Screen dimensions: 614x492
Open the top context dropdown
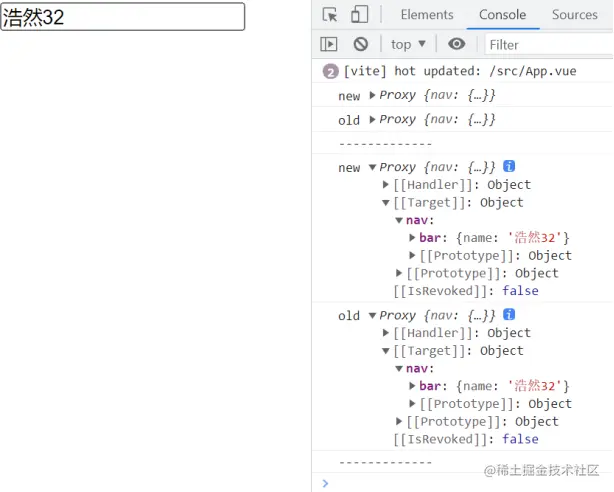tap(408, 44)
